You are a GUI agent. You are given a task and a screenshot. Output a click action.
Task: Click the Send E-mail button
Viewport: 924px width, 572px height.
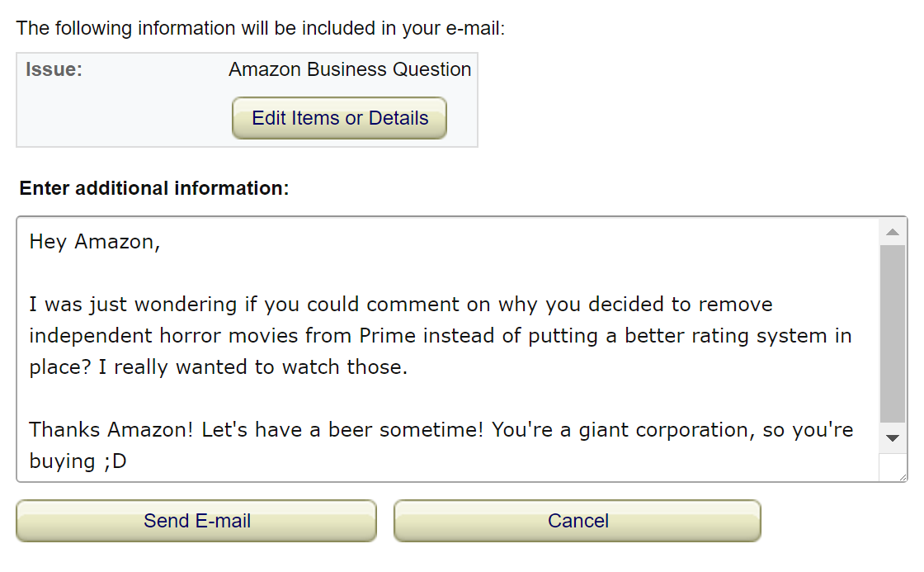(196, 521)
